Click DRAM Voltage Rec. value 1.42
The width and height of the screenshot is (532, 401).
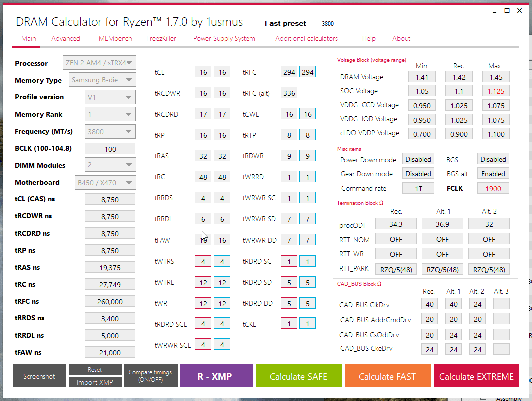[459, 77]
